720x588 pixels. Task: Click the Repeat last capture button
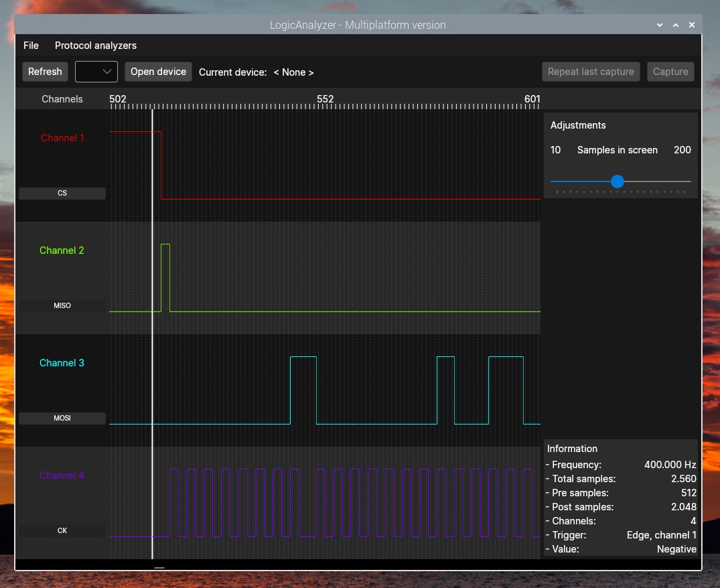pyautogui.click(x=591, y=72)
